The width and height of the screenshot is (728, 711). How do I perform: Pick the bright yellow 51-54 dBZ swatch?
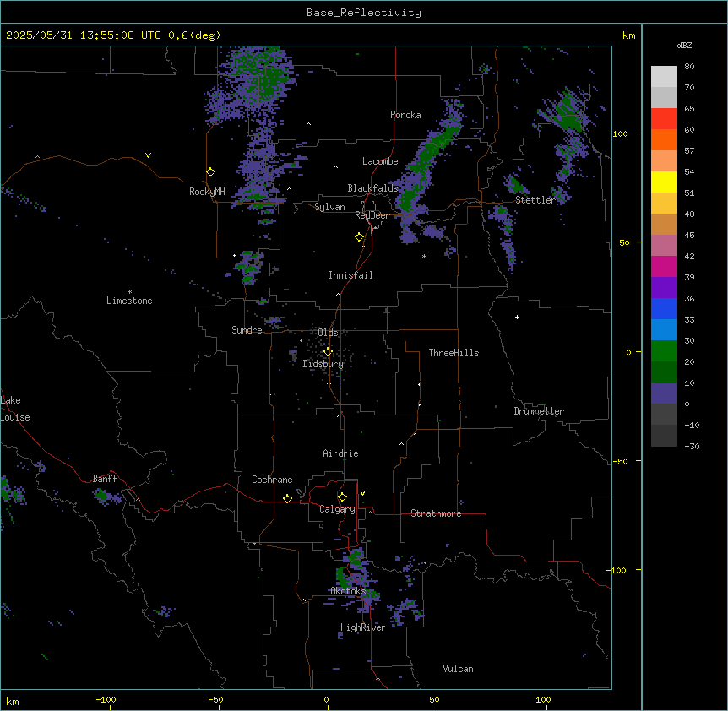(664, 182)
